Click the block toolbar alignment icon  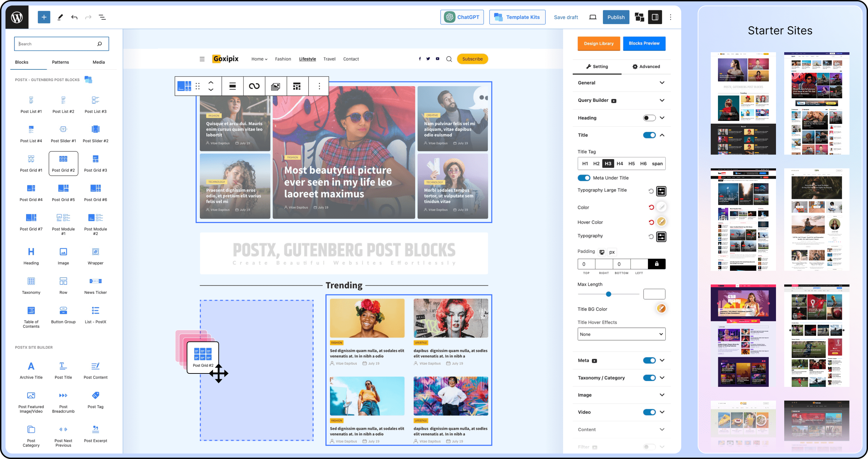coord(232,86)
